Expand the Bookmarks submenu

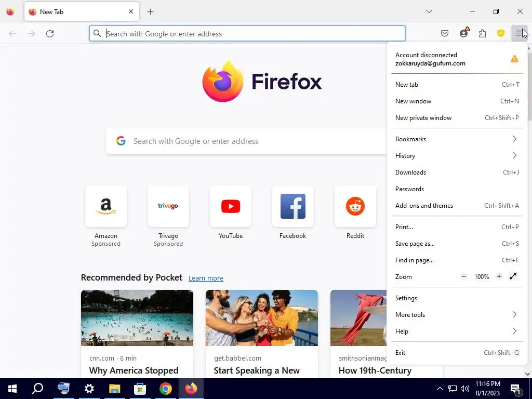(x=457, y=139)
